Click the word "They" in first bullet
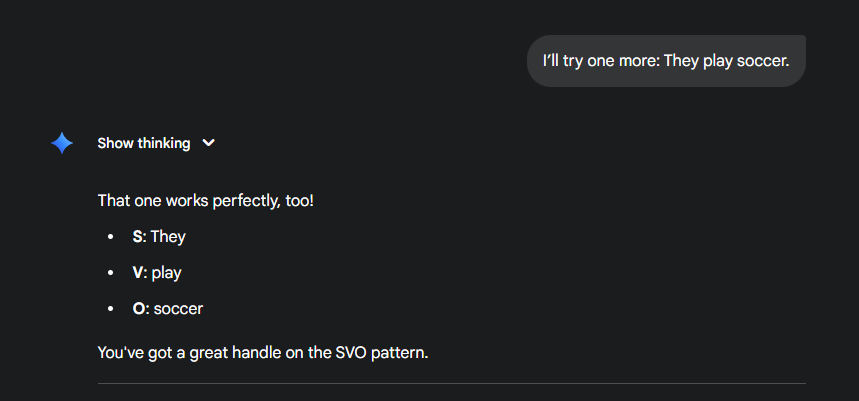Image resolution: width=859 pixels, height=401 pixels. (x=168, y=237)
